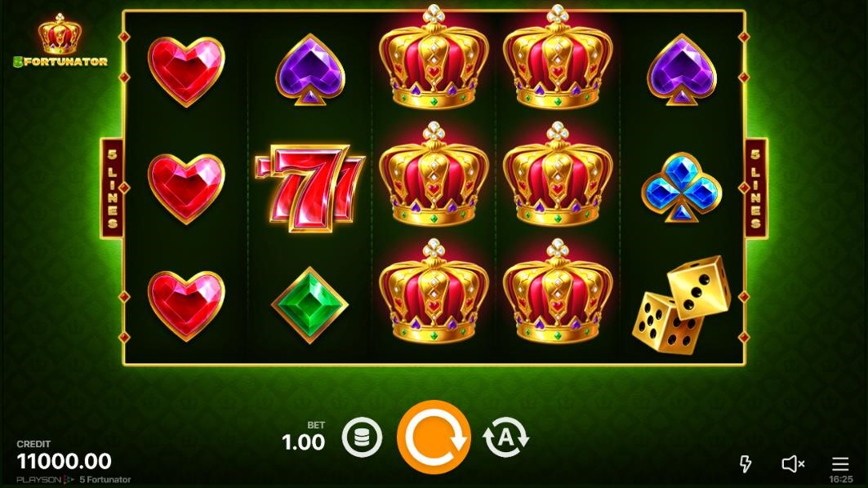Image resolution: width=868 pixels, height=488 pixels.
Task: Click the CREDIT 11000.00 balance
Action: pos(65,461)
